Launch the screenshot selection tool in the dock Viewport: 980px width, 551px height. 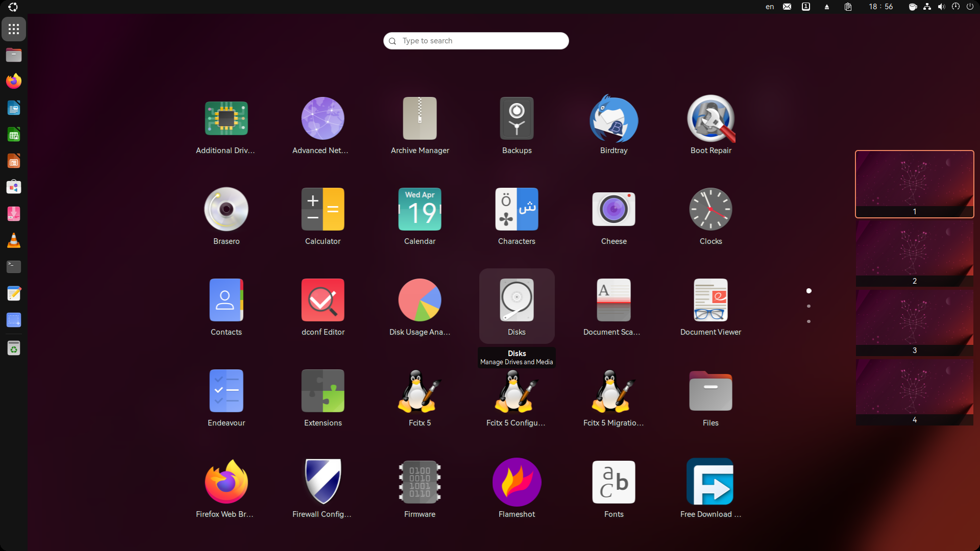pos(14,320)
